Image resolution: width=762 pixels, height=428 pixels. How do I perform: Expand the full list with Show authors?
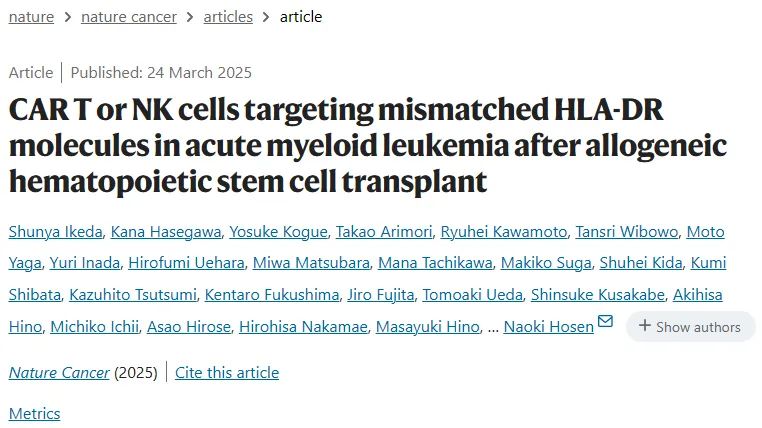pos(690,326)
